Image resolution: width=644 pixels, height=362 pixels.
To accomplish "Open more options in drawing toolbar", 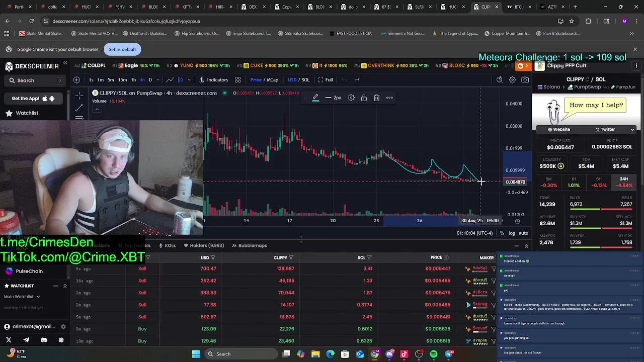I will click(389, 98).
